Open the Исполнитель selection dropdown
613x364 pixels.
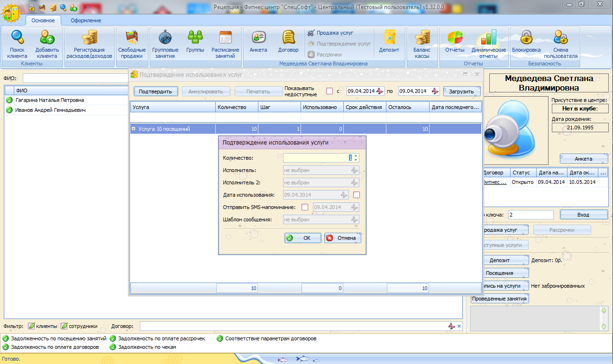coord(354,170)
